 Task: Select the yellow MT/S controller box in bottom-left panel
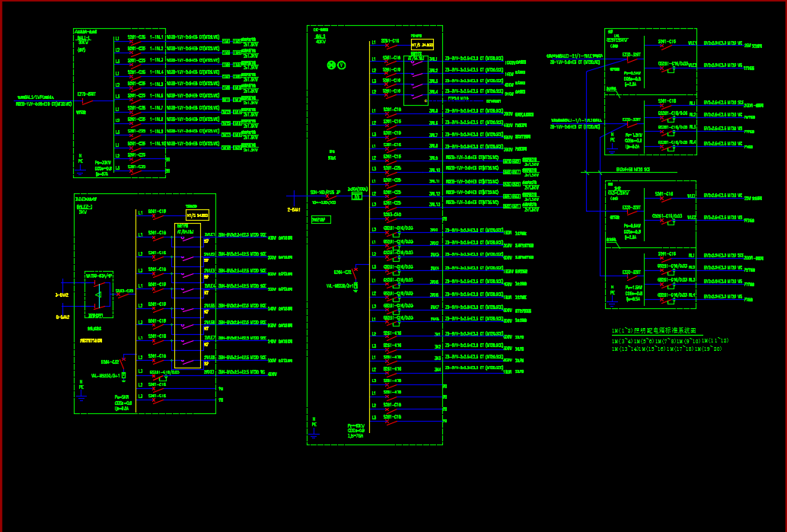point(197,215)
